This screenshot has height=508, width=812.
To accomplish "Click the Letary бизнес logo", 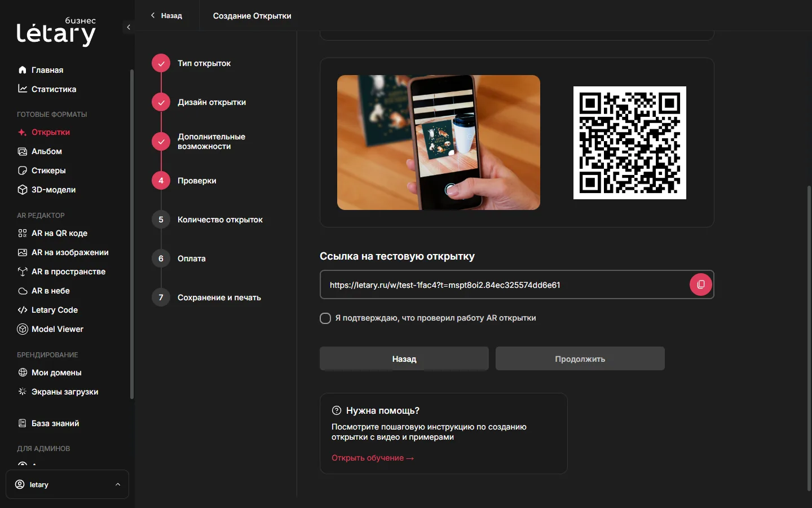I will point(56,32).
